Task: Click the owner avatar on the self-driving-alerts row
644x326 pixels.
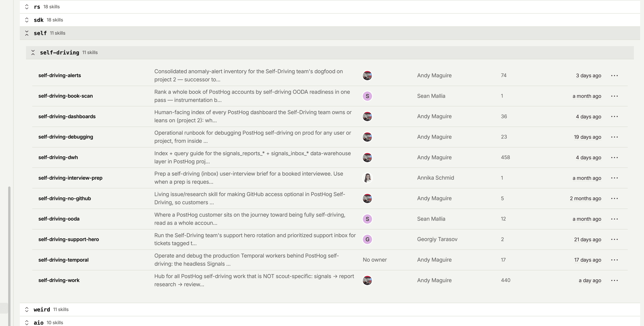Action: point(367,75)
